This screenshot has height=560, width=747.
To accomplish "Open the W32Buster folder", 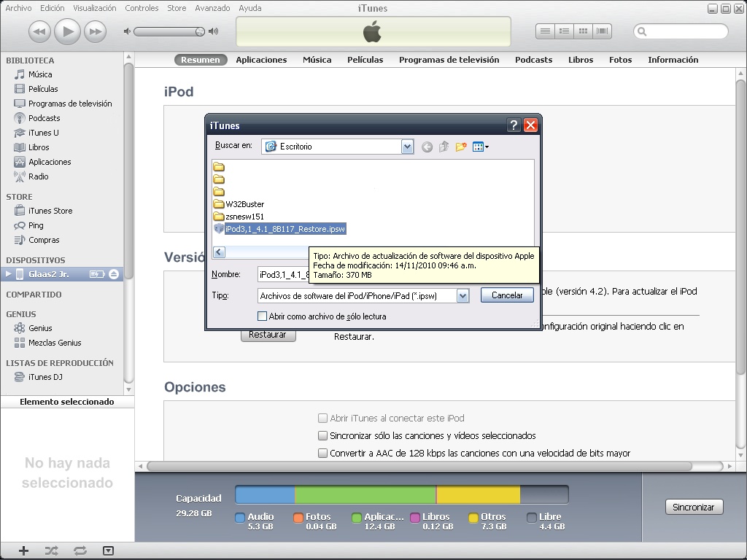I will 239,204.
